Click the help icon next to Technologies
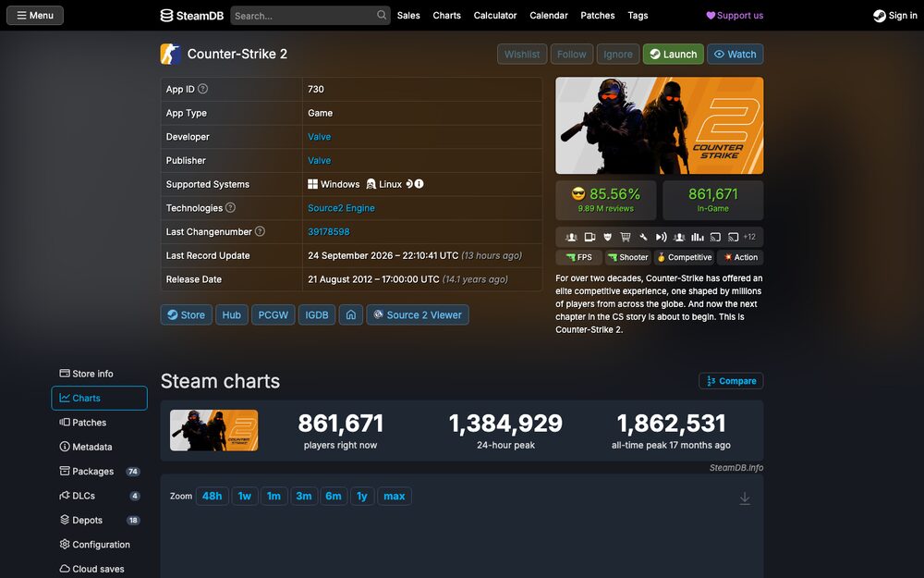 (x=230, y=207)
